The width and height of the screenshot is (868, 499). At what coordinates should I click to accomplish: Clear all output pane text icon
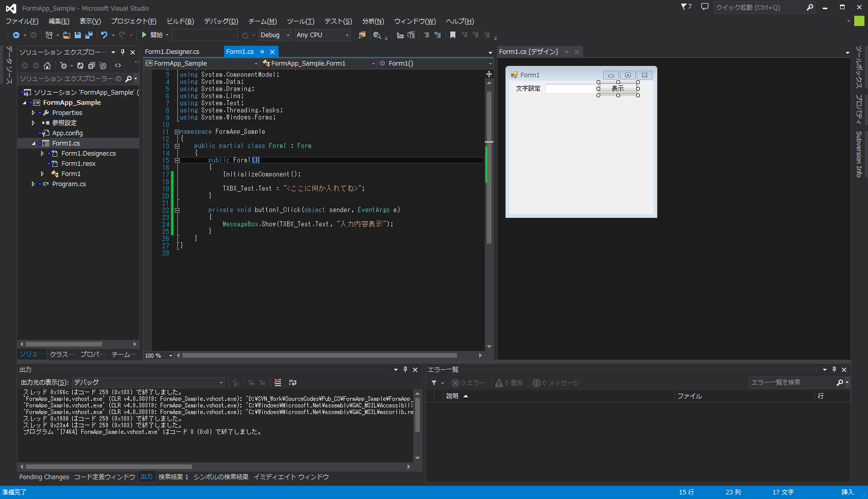277,383
